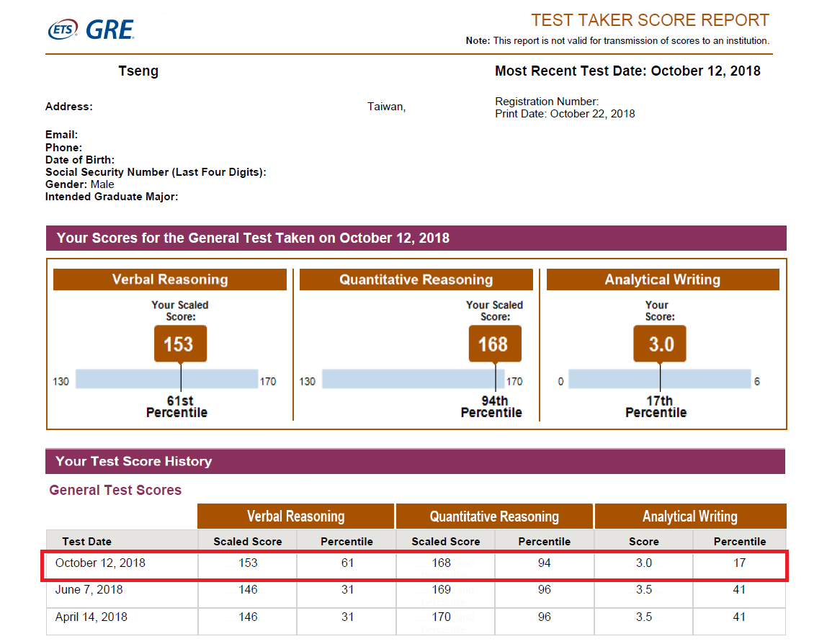Click writing score 3.5 in April 14 row
Screen dimensions: 827x644
pos(643,617)
